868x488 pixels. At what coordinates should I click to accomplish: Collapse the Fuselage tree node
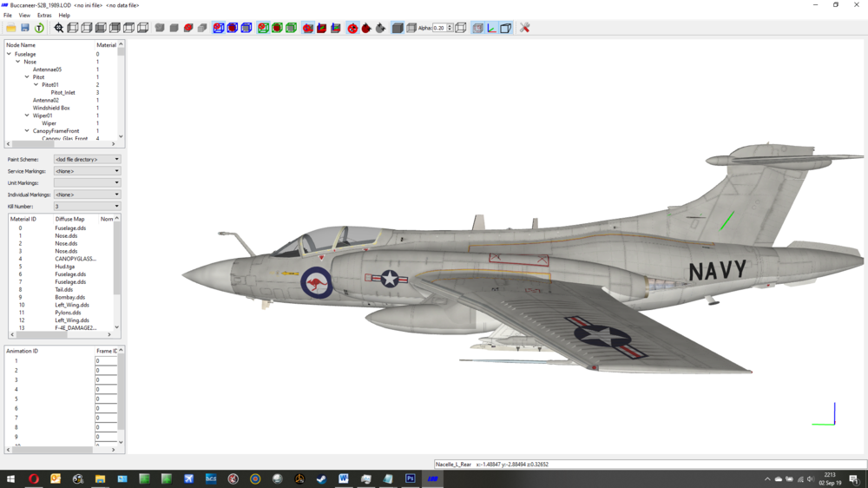(x=9, y=54)
